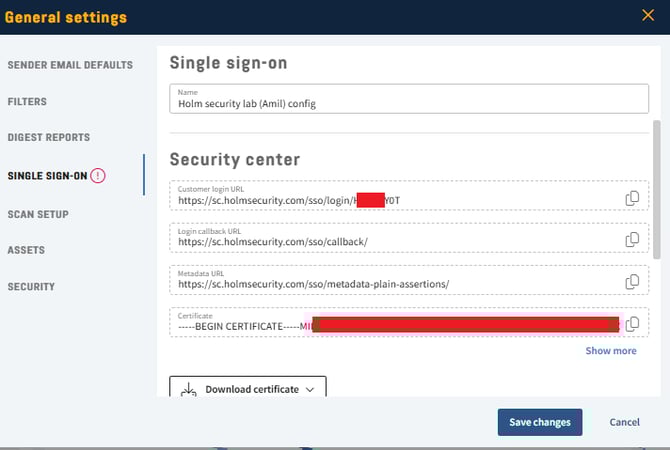The height and width of the screenshot is (450, 670).
Task: Open the Download certificate dropdown arrow
Action: 310,389
